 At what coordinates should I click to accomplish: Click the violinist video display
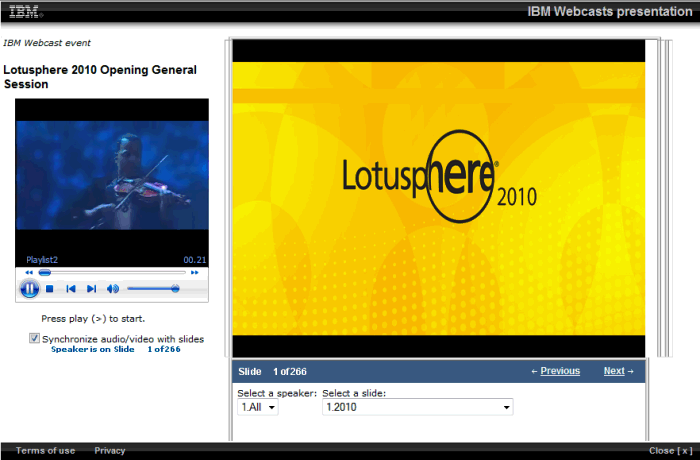tap(112, 175)
